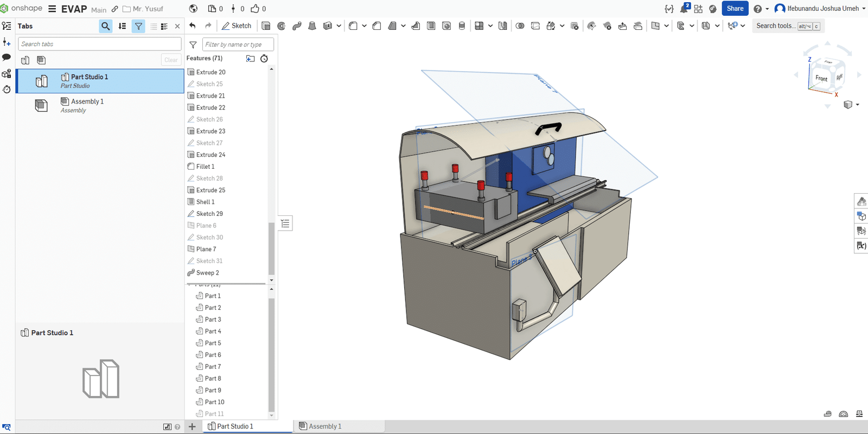Choose the Loft tool
The image size is (868, 434).
point(312,25)
